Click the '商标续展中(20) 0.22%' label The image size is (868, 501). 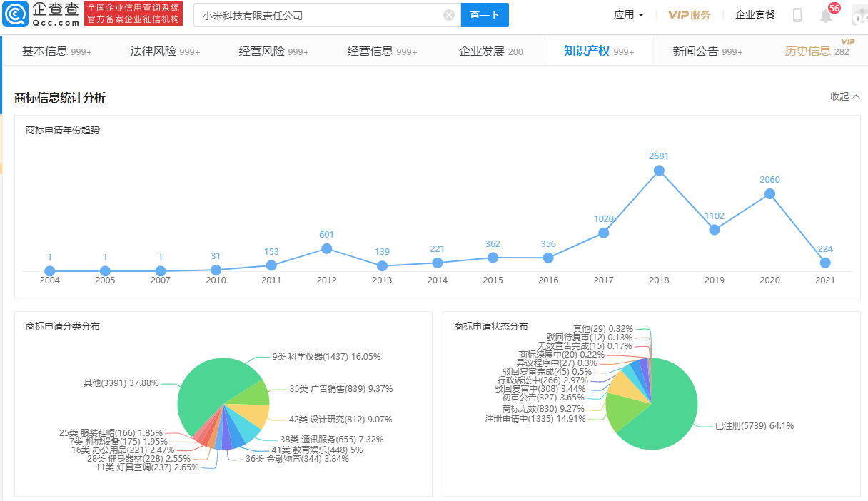(562, 355)
